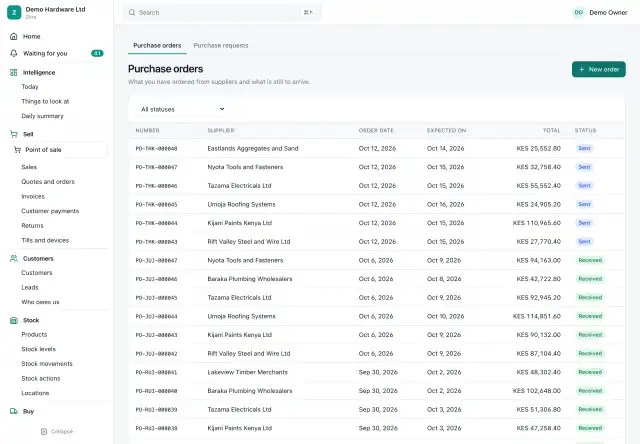
Task: Open Products under Stock
Action: (34, 334)
